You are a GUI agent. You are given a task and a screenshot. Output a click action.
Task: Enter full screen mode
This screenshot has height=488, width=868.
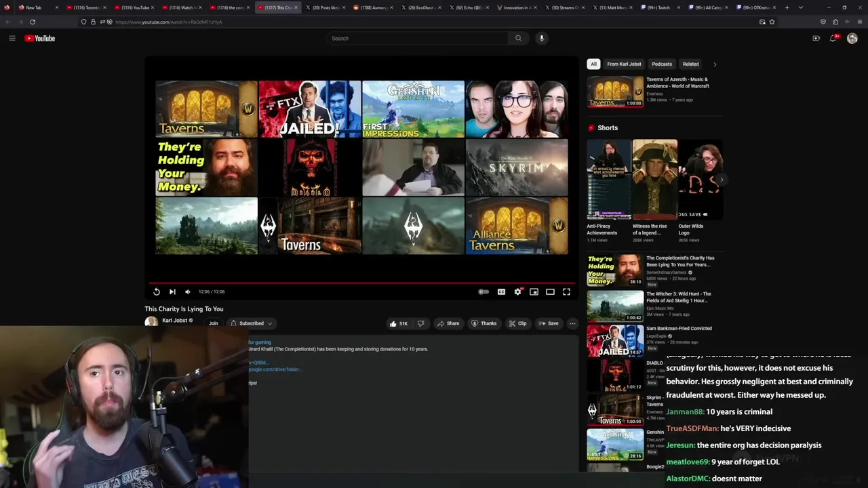coord(566,291)
